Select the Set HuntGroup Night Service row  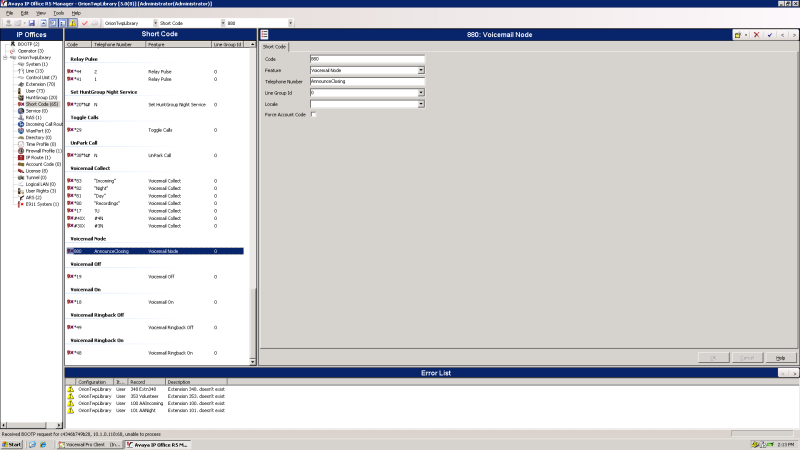(x=155, y=105)
